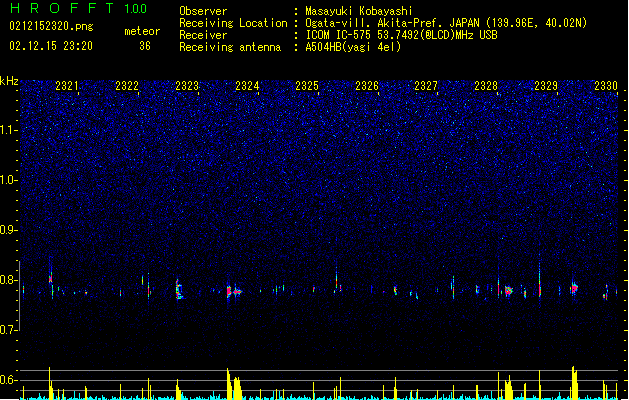Click the 2322 time marker
629x400 pixels.
(x=127, y=86)
